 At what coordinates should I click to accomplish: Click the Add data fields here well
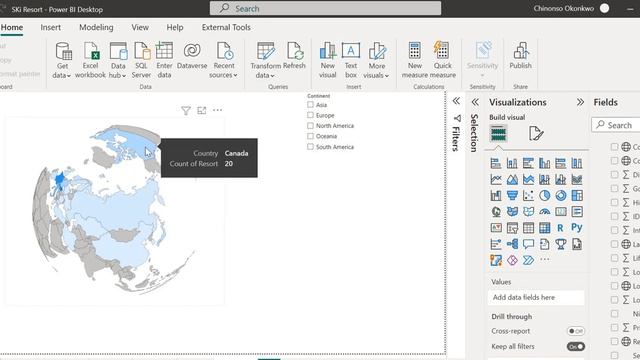pyautogui.click(x=536, y=298)
